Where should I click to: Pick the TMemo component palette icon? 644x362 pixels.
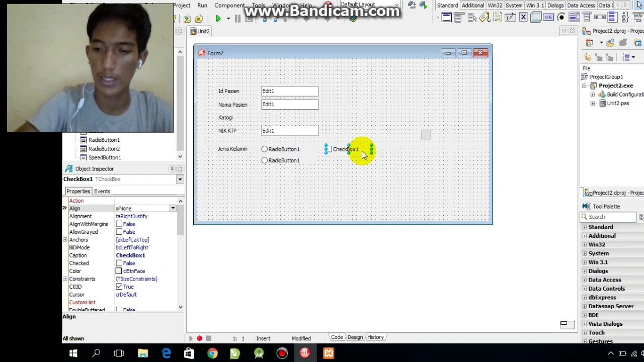498,18
